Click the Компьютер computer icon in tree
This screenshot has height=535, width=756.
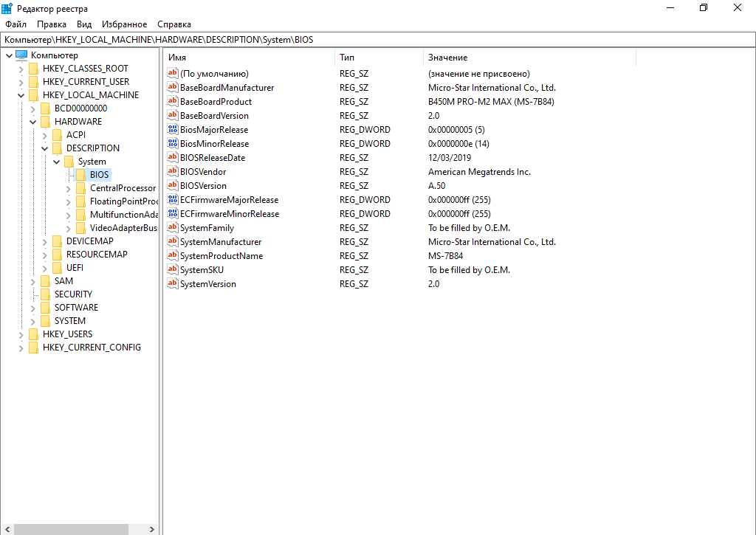(x=21, y=55)
